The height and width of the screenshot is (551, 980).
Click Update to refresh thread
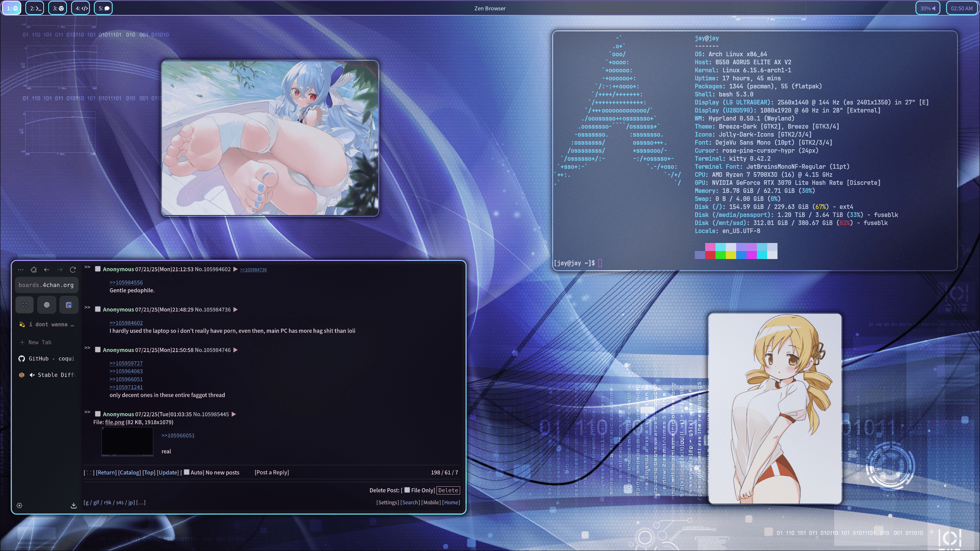pos(168,473)
